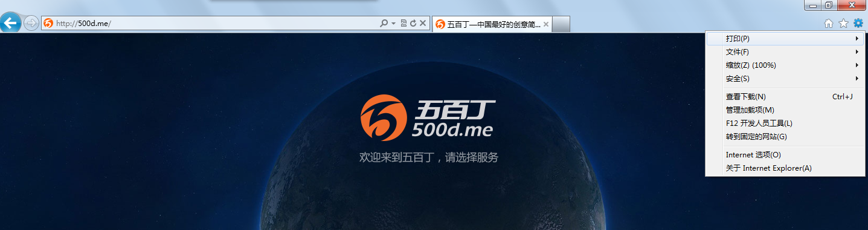Close the Internet Explorer window
The height and width of the screenshot is (230, 868).
851,5
